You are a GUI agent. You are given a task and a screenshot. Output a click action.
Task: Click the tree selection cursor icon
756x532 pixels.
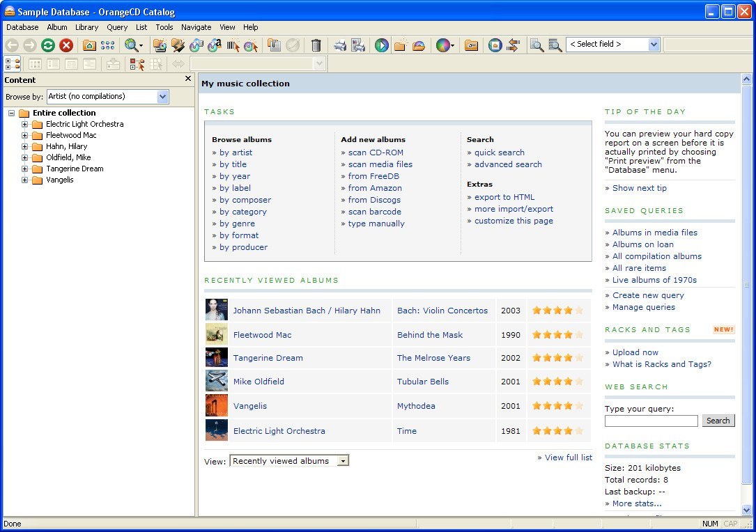tap(137, 63)
